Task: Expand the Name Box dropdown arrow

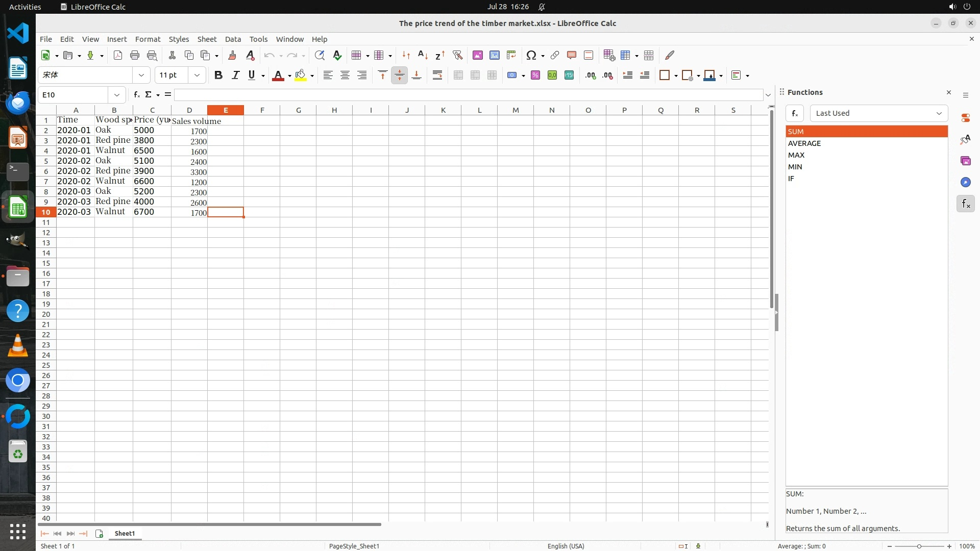Action: point(117,95)
